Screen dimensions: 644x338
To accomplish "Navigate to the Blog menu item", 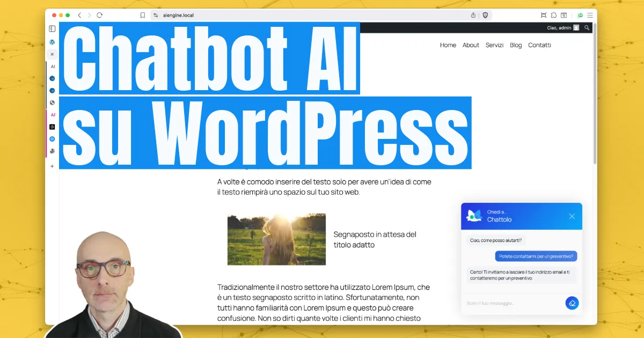I will coord(516,45).
